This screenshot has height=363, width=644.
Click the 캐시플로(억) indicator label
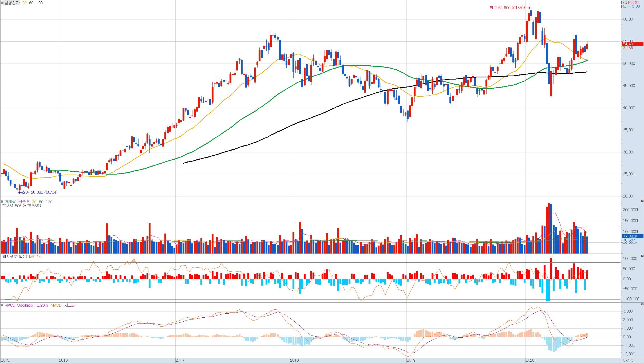13,257
